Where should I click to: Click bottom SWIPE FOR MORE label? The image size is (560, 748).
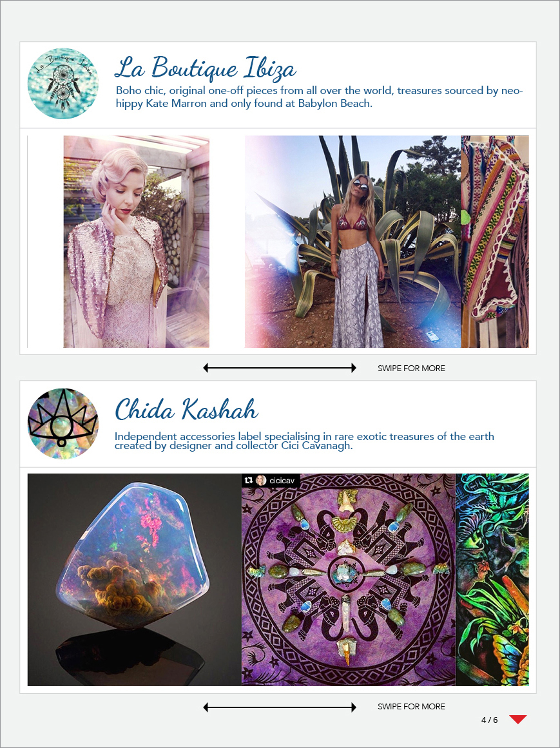[x=411, y=707]
